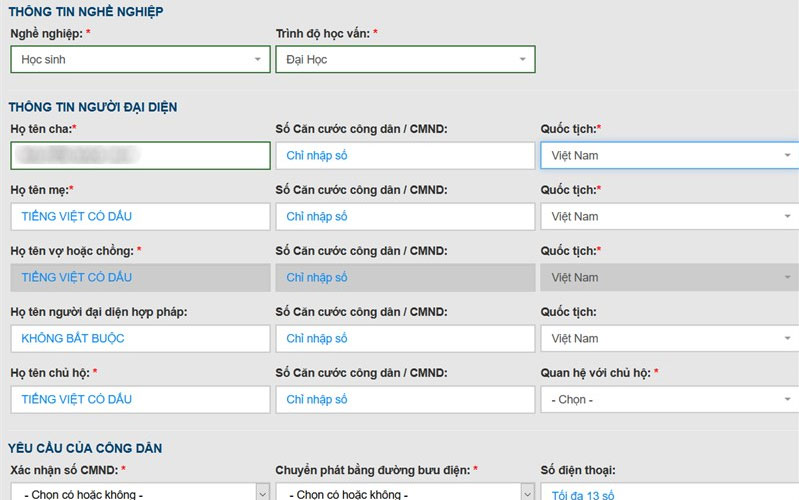
Task: Click the YÊU CẦU CỦA CÔNG DÂN heading
Action: [x=85, y=448]
